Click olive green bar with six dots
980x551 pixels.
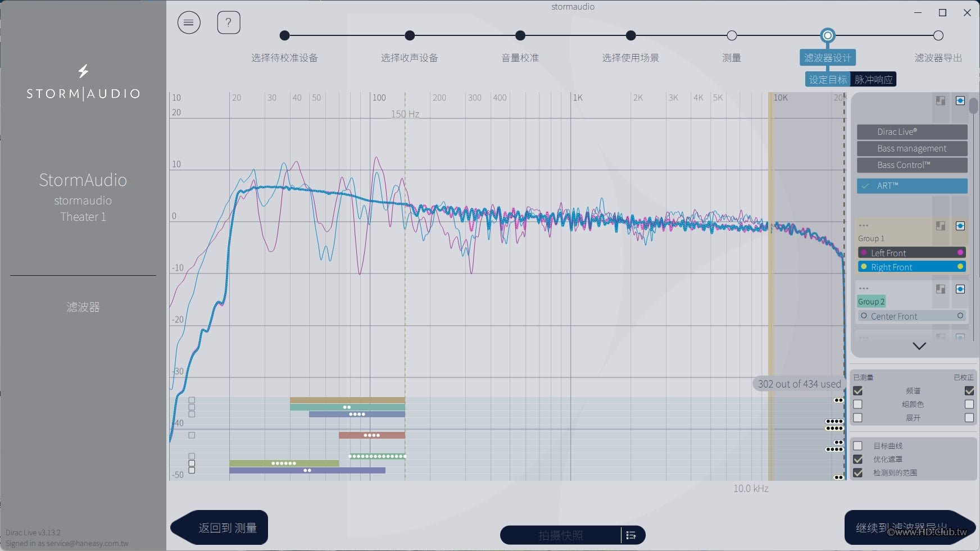point(284,463)
